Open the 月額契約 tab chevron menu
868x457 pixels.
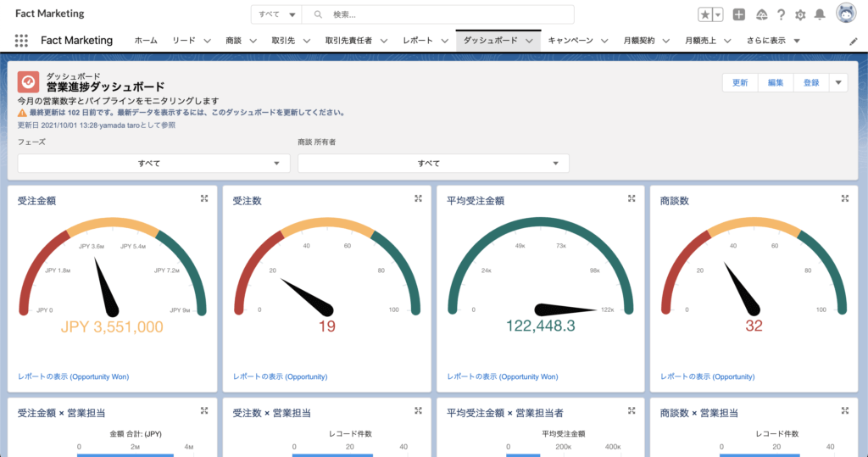coord(666,41)
